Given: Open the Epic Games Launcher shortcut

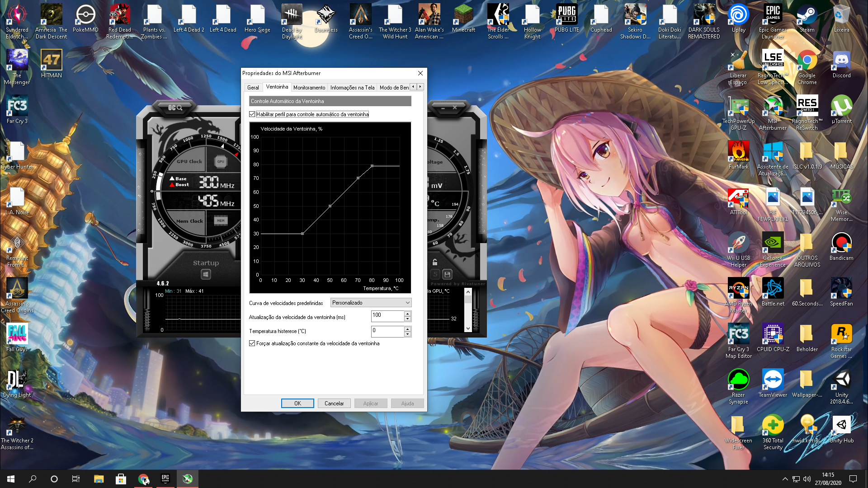Looking at the screenshot, I should (x=773, y=22).
